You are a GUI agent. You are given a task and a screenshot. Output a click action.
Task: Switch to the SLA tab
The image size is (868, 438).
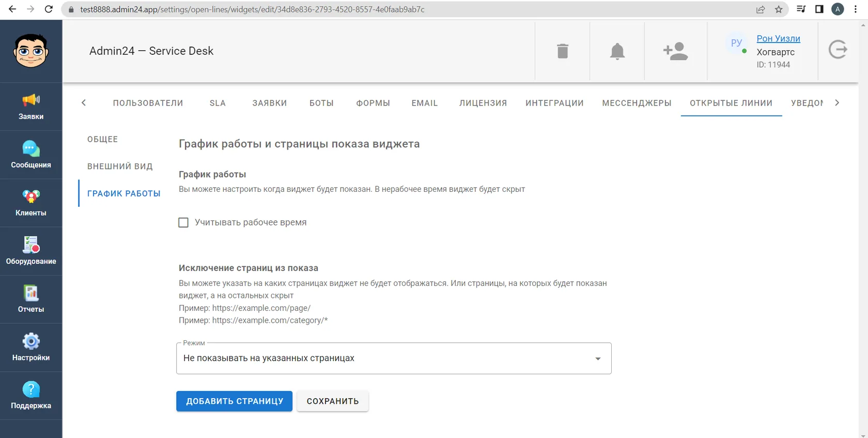coord(218,103)
